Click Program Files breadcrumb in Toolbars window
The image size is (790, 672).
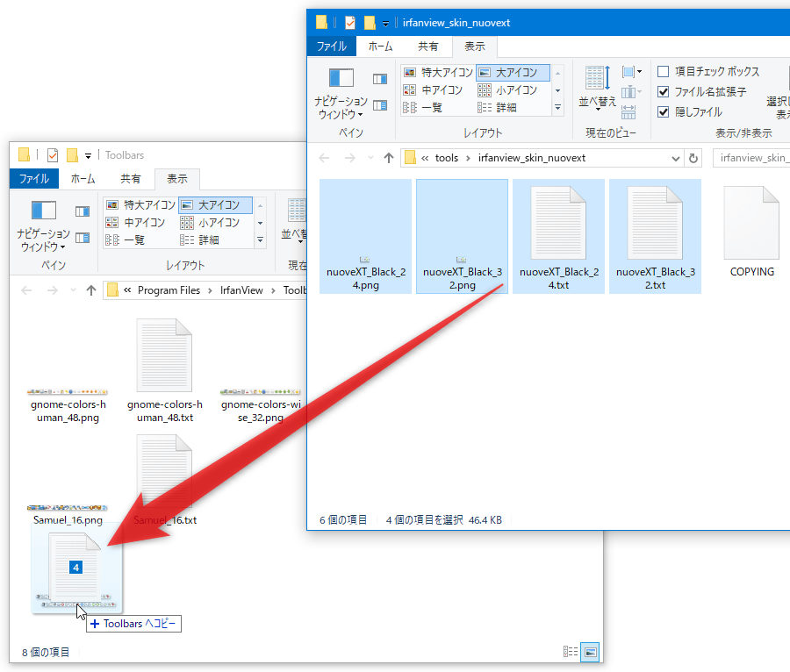(169, 290)
